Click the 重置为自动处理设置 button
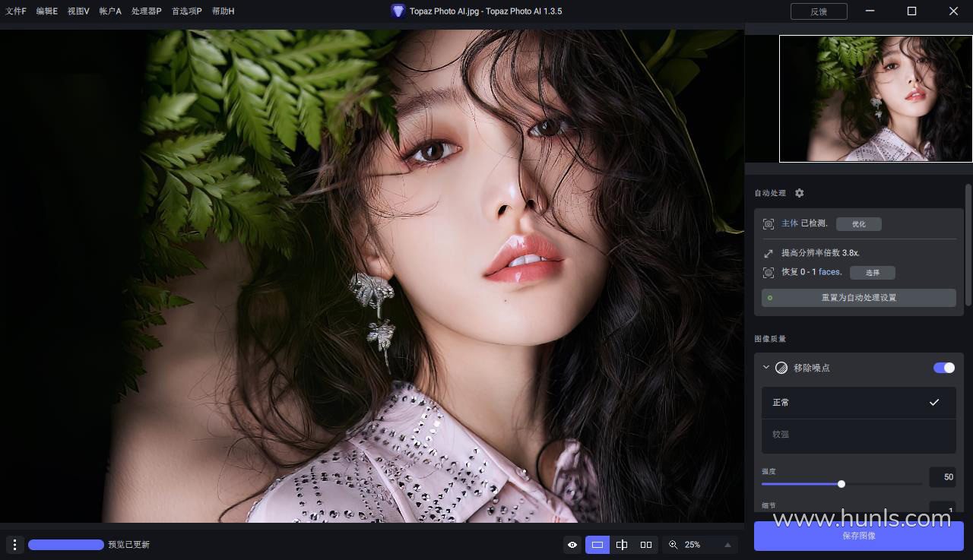 click(858, 298)
